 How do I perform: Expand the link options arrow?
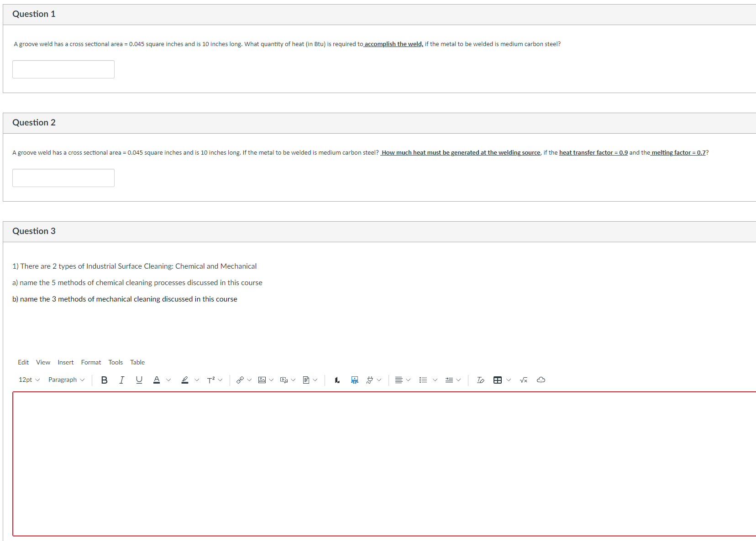[x=249, y=380]
